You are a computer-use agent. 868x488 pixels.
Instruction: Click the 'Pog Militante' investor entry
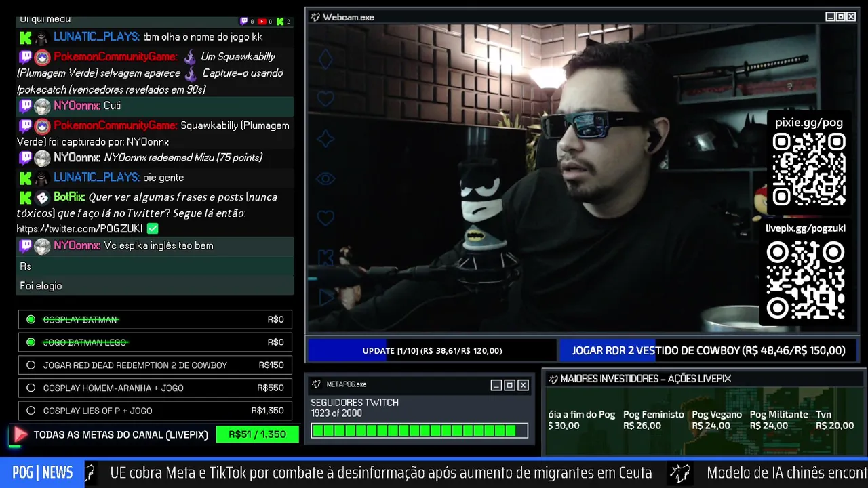point(778,420)
